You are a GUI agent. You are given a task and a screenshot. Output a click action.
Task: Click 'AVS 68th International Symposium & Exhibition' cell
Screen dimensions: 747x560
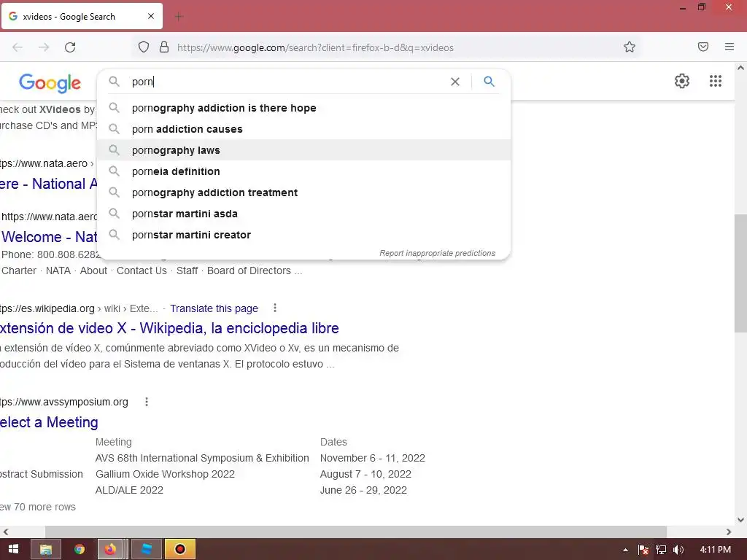point(202,458)
